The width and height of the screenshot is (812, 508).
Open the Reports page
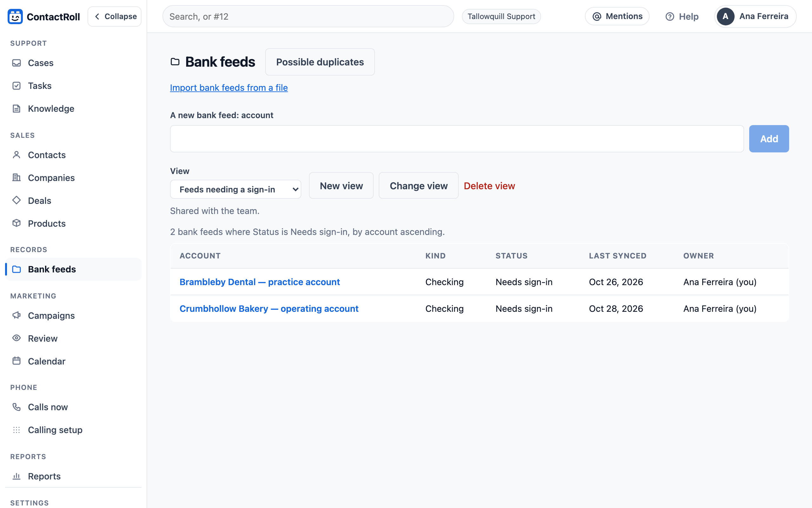[x=73, y=476]
